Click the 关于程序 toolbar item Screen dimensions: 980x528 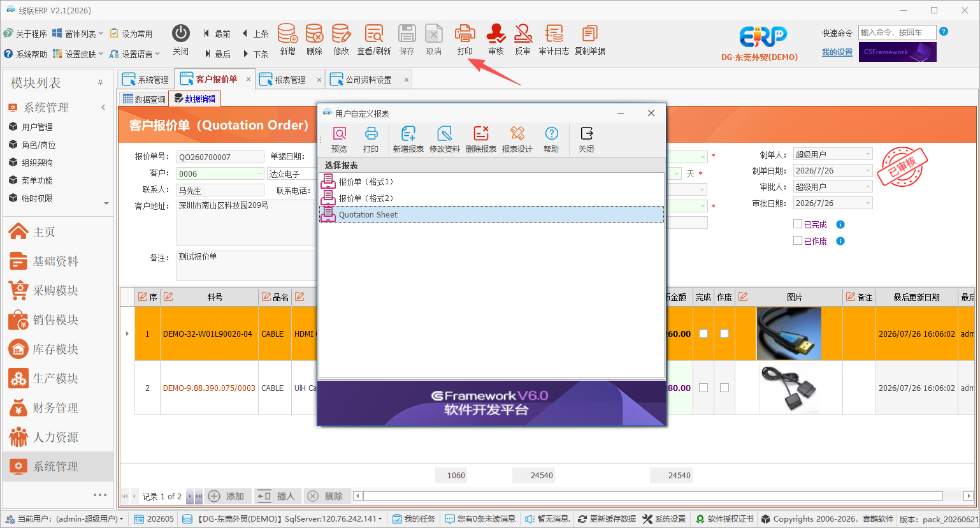coord(25,34)
